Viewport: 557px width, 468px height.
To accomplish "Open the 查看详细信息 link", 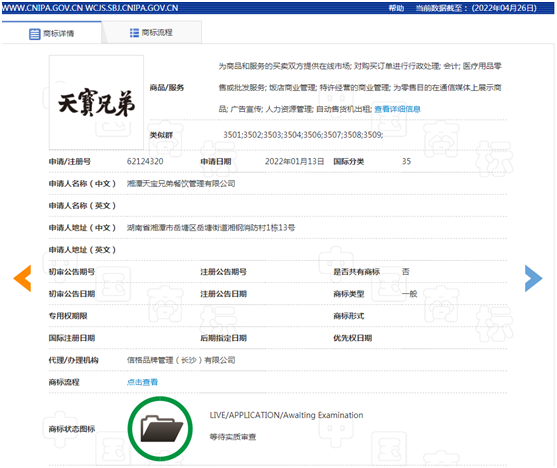I will click(397, 109).
